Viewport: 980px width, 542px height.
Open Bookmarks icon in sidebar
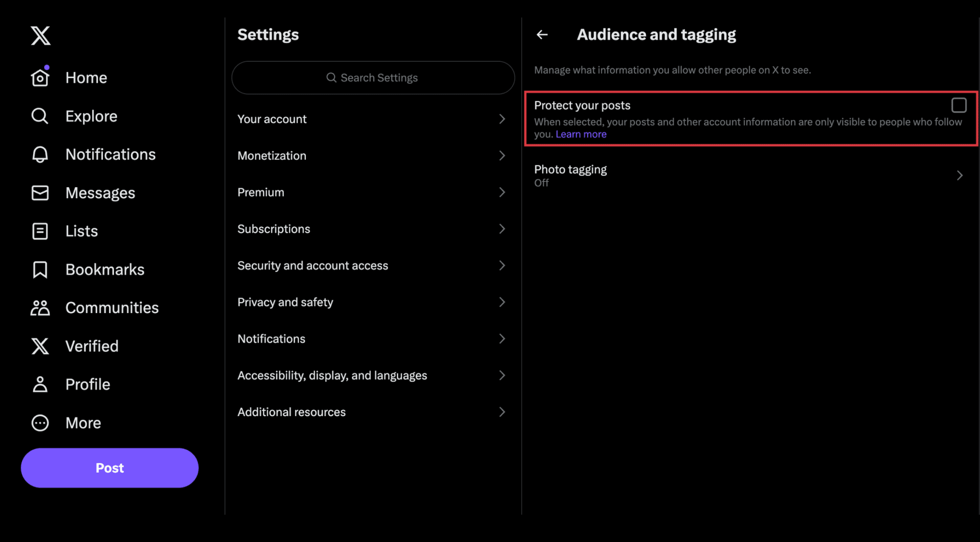[40, 270]
